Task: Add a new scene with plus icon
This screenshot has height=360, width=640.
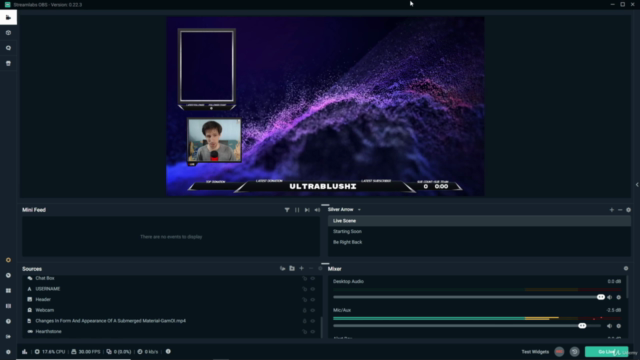Action: pyautogui.click(x=611, y=210)
